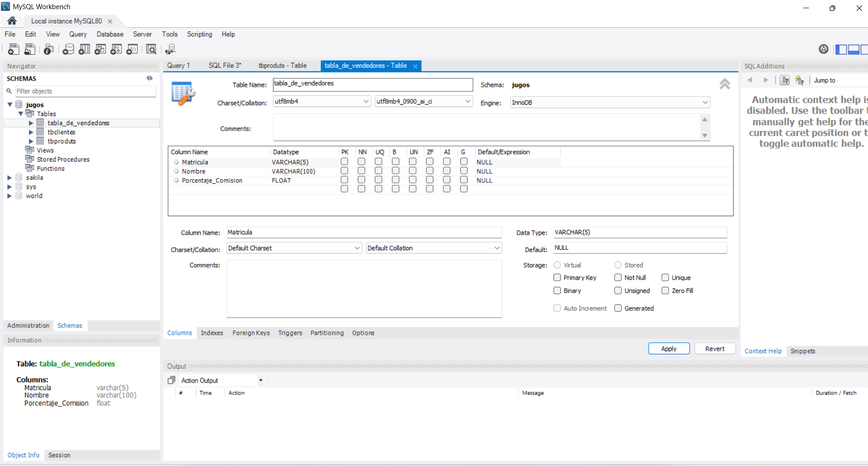Check the Binary checkbox
The height and width of the screenshot is (466, 868).
point(557,290)
